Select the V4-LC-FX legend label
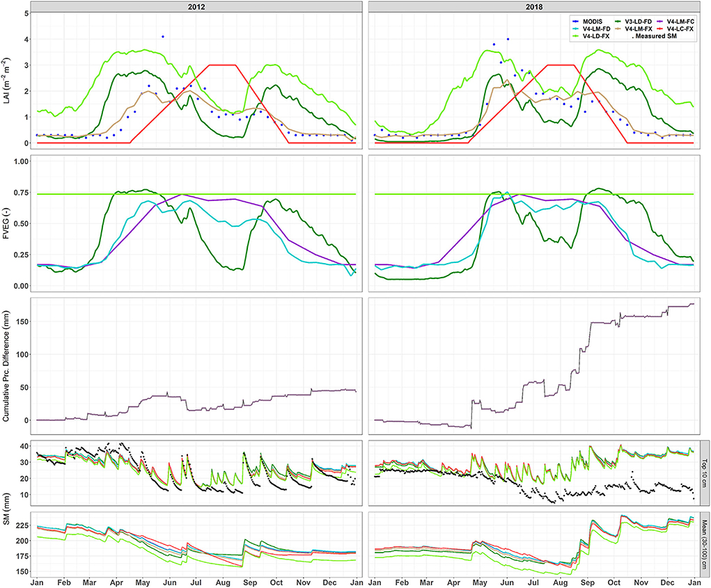Screen dimensions: 711x588 coord(680,29)
